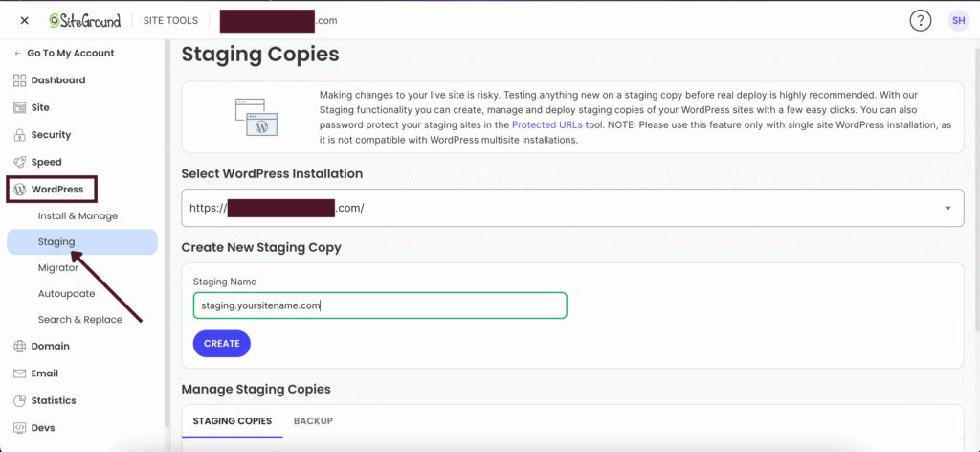Open the SH user avatar menu

pyautogui.click(x=958, y=20)
